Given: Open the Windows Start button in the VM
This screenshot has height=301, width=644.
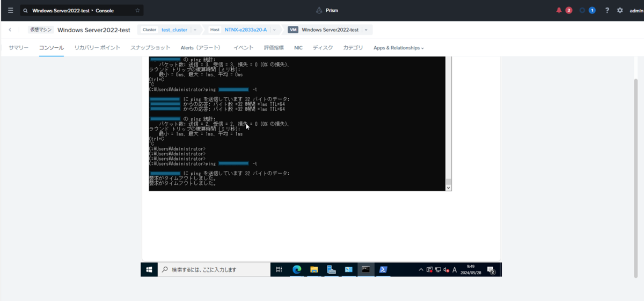Looking at the screenshot, I should (149, 270).
